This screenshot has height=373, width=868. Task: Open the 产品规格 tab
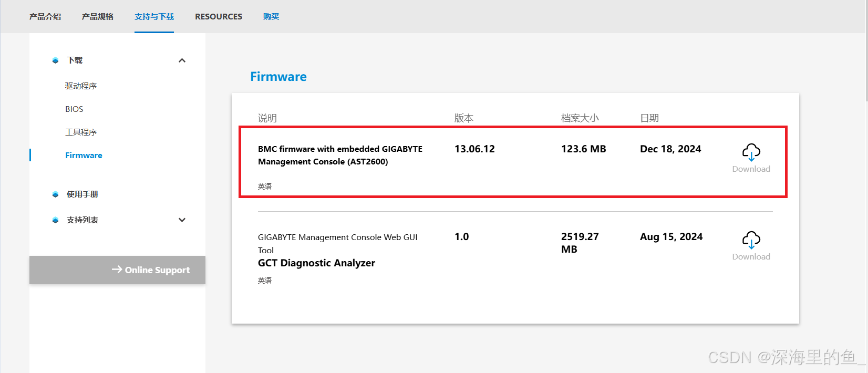point(98,17)
